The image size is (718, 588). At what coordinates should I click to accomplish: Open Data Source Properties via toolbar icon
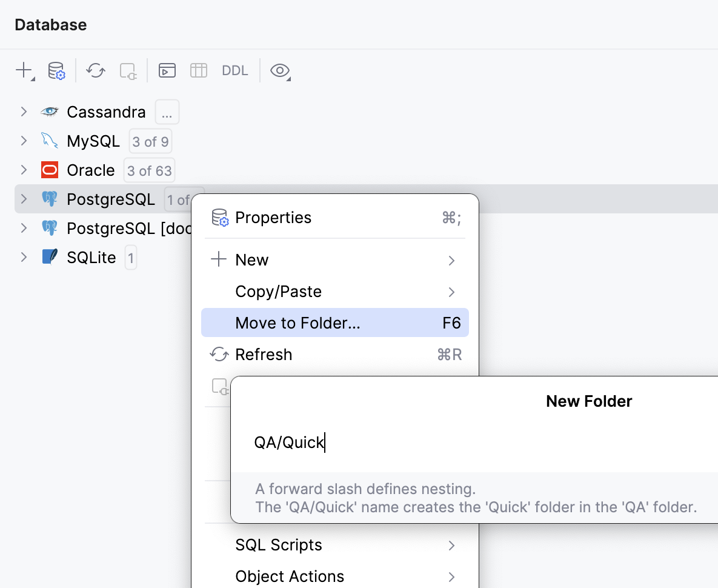click(x=56, y=70)
